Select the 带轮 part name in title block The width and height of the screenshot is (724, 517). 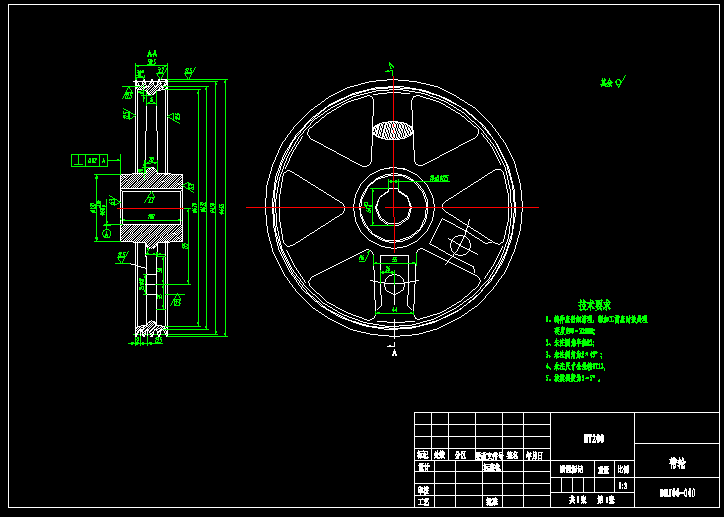click(677, 463)
